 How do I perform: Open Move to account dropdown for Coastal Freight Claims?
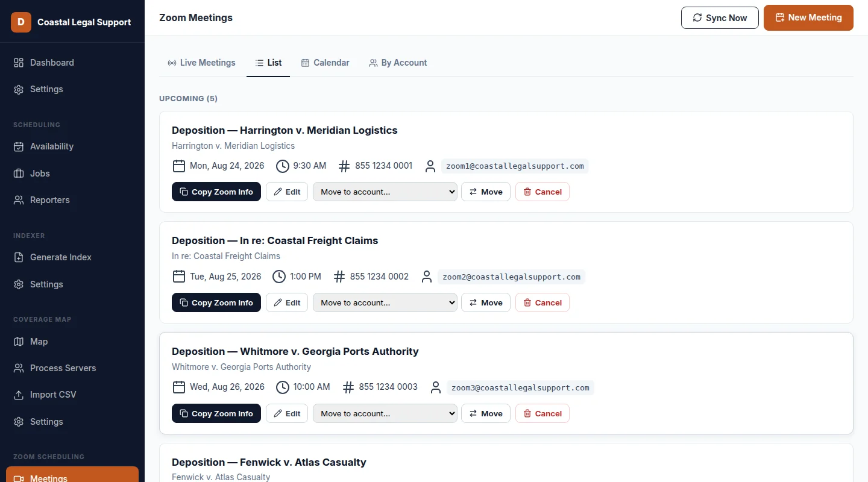[x=385, y=302]
